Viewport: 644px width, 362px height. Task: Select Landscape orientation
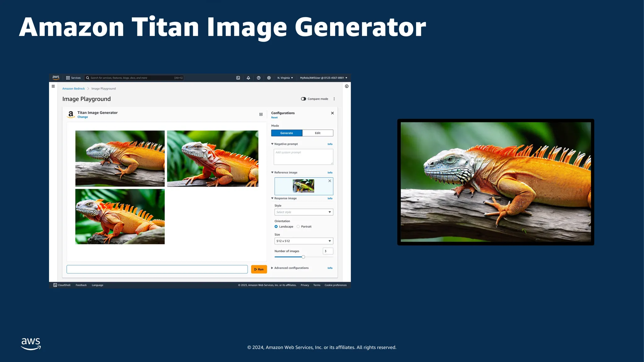tap(276, 227)
